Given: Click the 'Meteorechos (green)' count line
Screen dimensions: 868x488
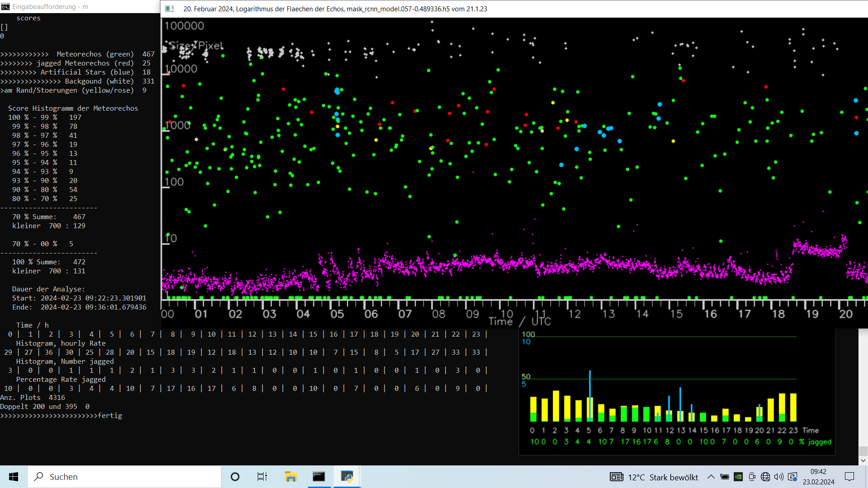Looking at the screenshot, I should pos(77,54).
